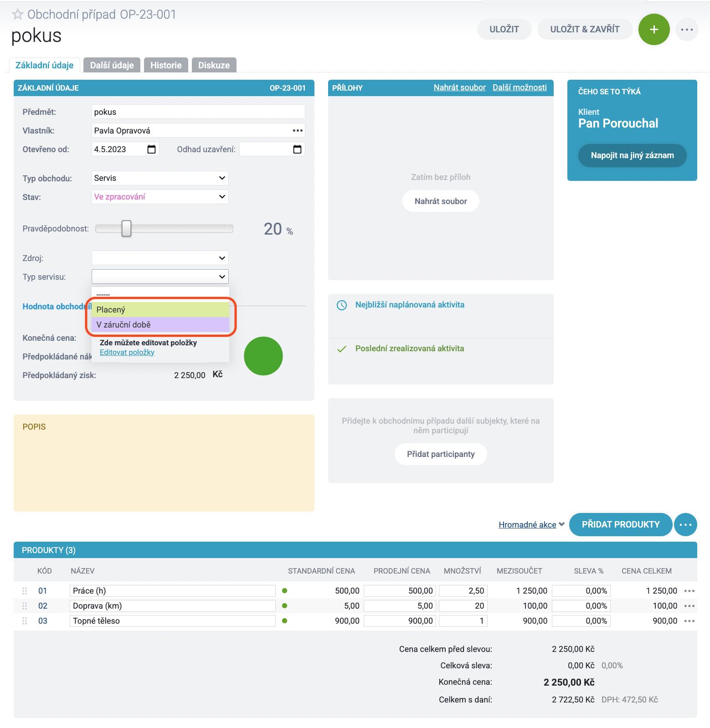Select the empty dashes option

point(160,294)
